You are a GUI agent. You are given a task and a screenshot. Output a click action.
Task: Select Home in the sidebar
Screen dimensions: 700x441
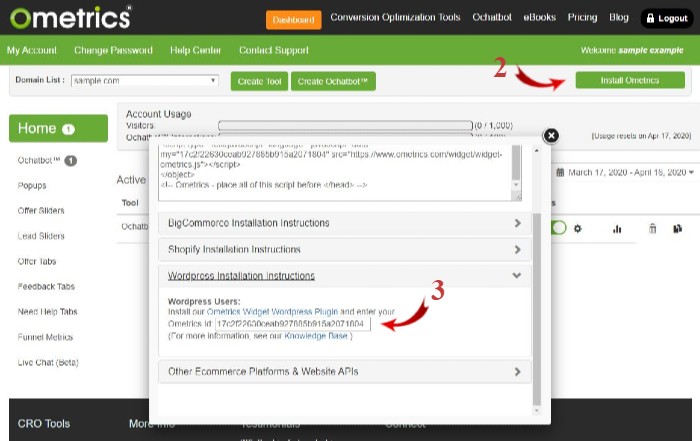[x=58, y=129]
